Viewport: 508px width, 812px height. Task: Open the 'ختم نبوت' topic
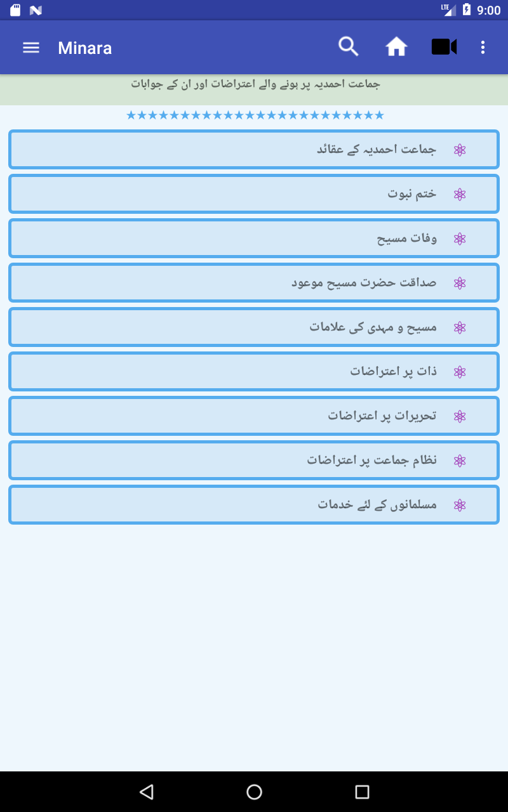[x=254, y=194]
